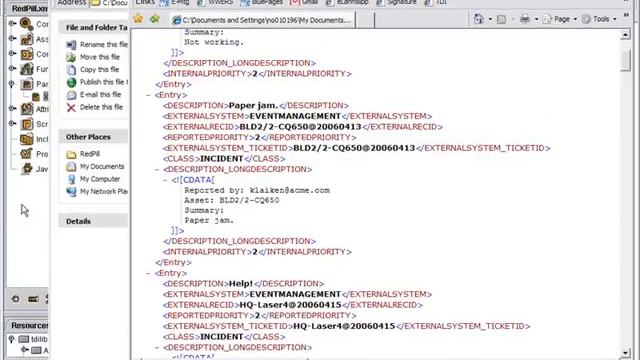640x360 pixels.
Task: Click the vertical scrollbar down arrow
Action: (625, 353)
